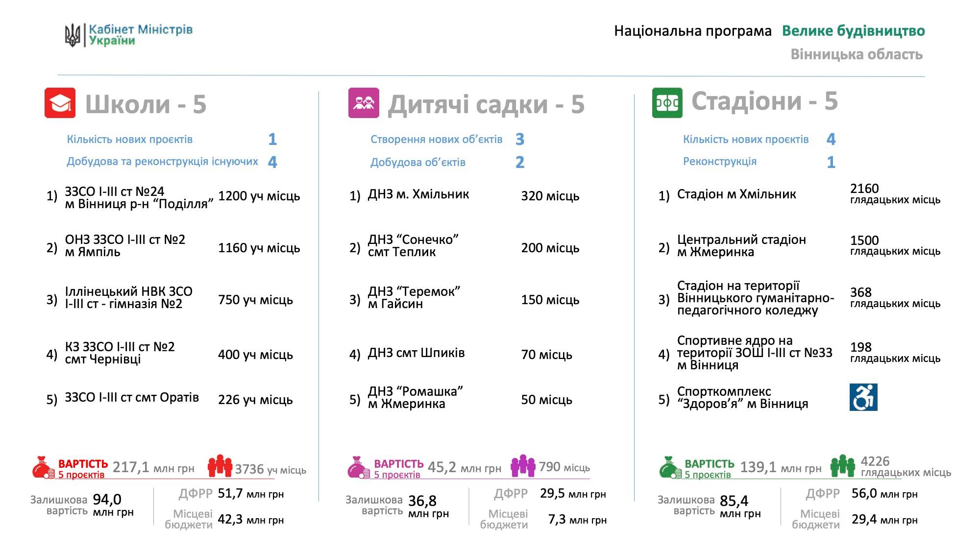Click 'ДНЗ "Сонечко" смт Теплик' list entry
The image size is (980, 551).
(413, 246)
